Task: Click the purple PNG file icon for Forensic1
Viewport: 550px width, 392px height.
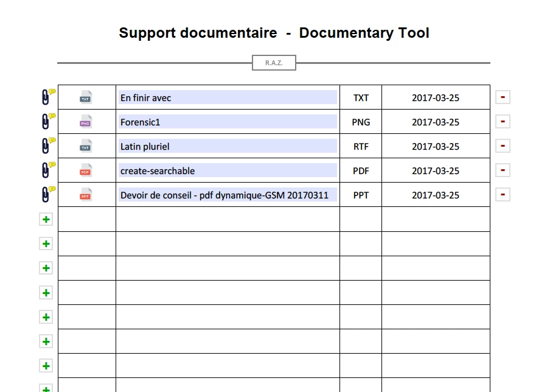Action: click(x=86, y=122)
